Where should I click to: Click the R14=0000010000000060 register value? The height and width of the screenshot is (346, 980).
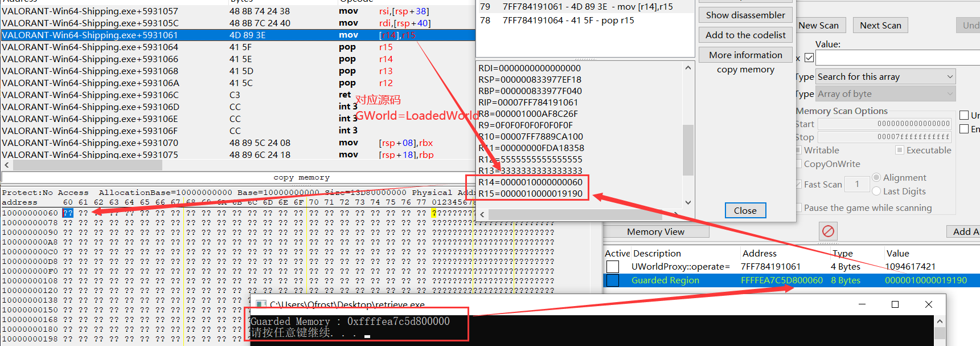pyautogui.click(x=530, y=182)
